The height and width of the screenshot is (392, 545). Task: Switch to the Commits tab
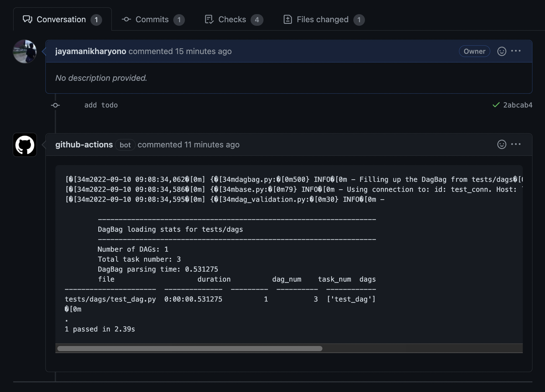(153, 19)
